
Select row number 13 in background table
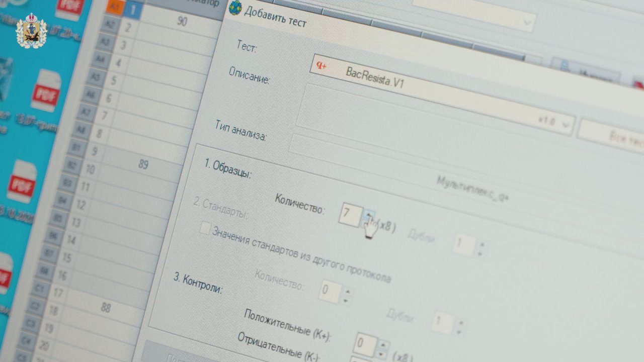pos(76,222)
